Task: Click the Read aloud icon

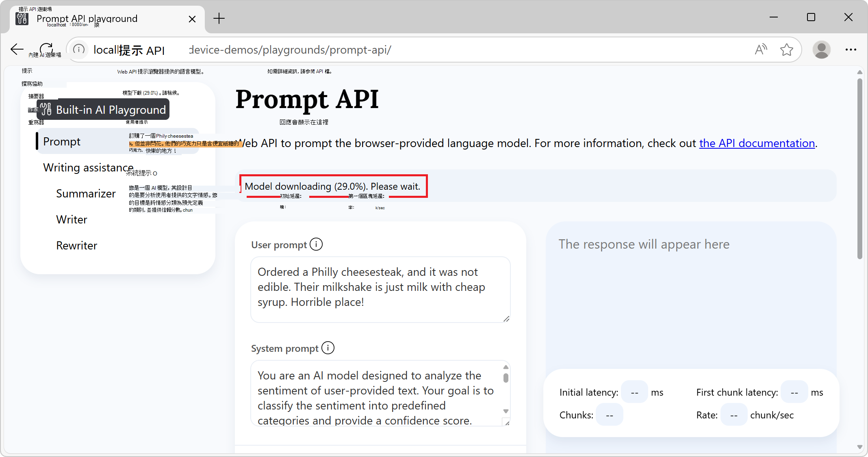Action: click(x=761, y=50)
